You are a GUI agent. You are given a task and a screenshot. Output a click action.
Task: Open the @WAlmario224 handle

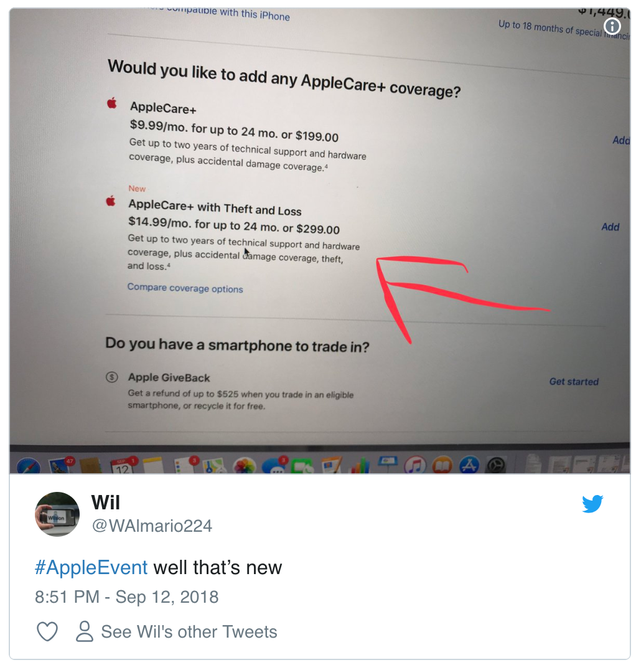click(152, 526)
